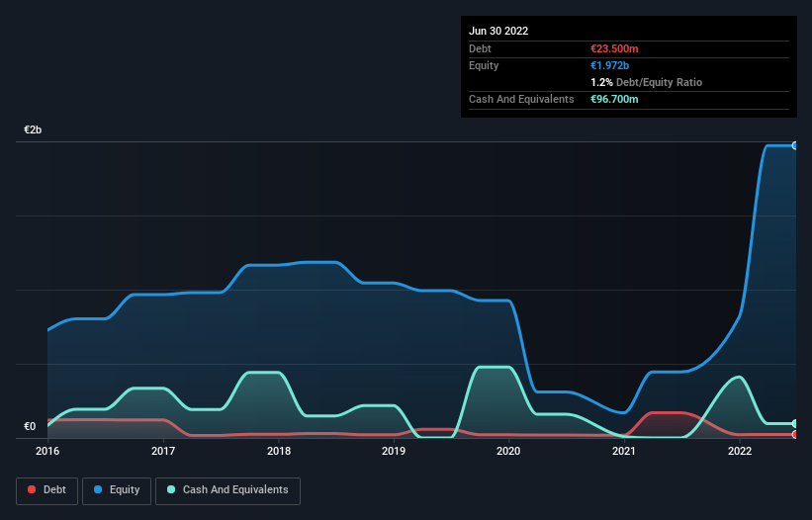Toggle the Equity series legend button
812x520 pixels.
coord(117,490)
